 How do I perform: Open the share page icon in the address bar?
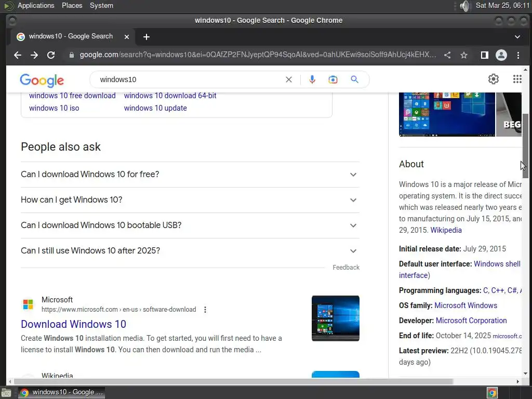(447, 55)
